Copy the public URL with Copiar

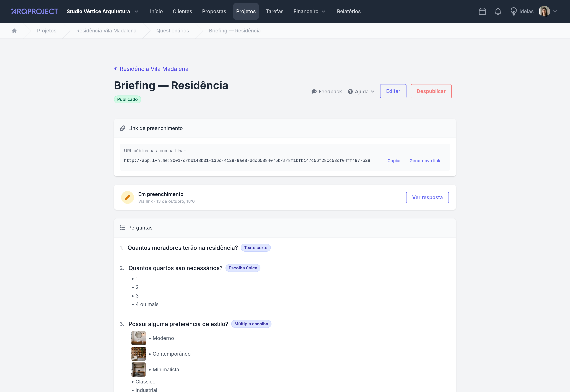(x=394, y=161)
